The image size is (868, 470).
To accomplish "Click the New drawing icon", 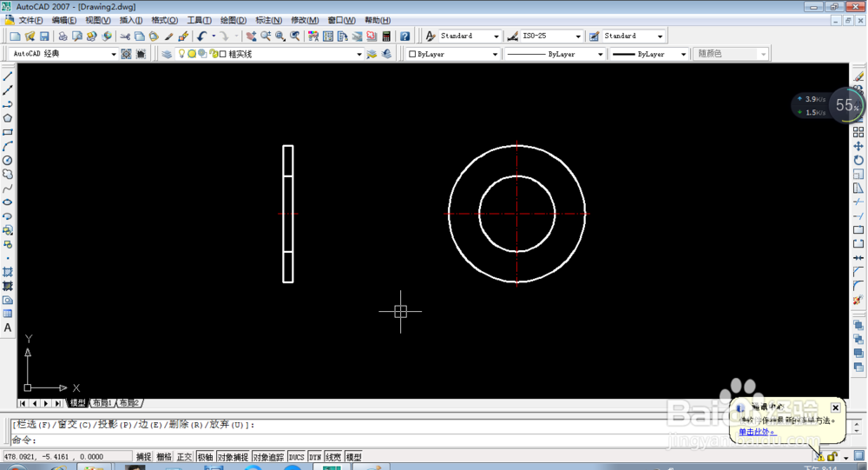I will (x=15, y=36).
